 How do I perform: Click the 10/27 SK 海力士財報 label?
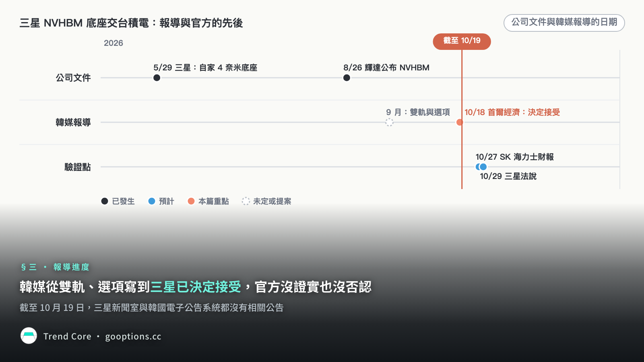pyautogui.click(x=514, y=157)
